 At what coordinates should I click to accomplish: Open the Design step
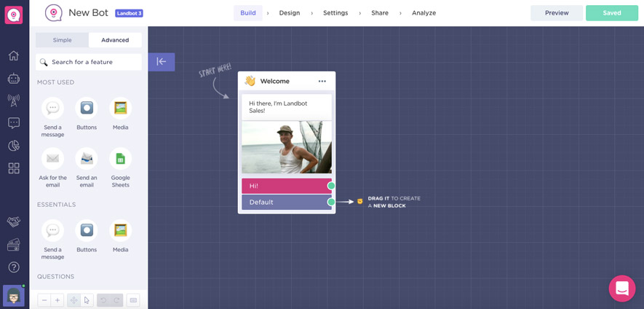point(290,13)
